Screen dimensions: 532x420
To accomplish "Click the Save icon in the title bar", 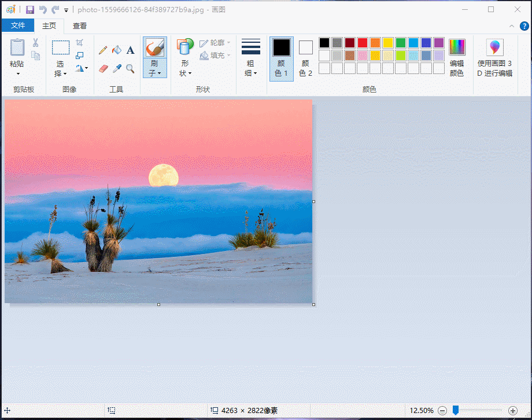I will coord(30,10).
